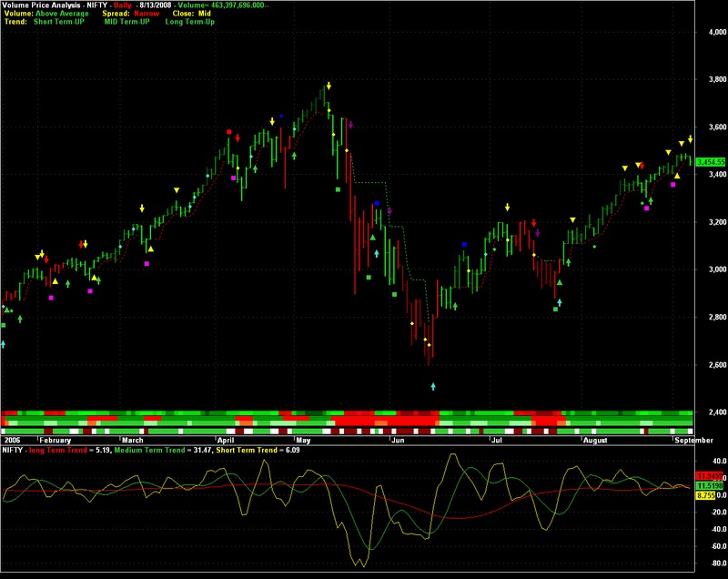Click the 'Volume= 463,397,696.000' readout

(x=222, y=5)
